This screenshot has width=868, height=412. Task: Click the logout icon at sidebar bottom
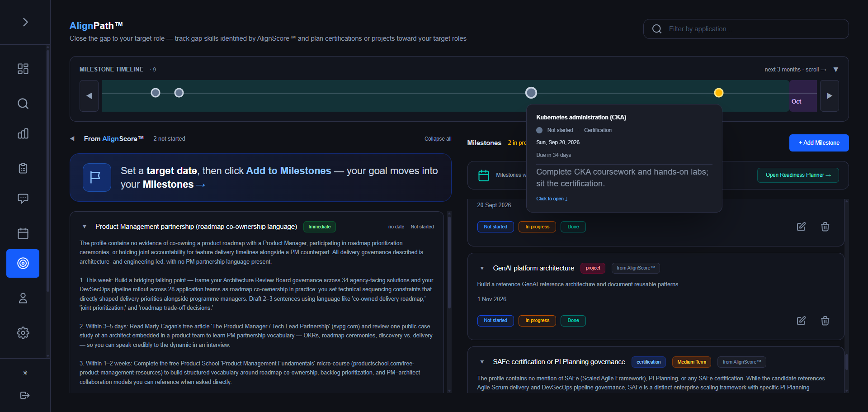tap(25, 395)
